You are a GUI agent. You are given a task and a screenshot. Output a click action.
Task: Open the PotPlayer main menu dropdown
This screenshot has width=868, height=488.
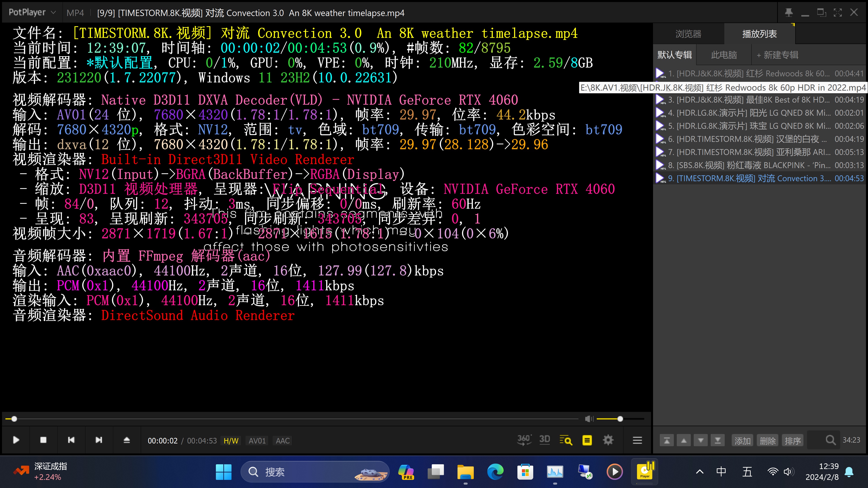tap(32, 12)
